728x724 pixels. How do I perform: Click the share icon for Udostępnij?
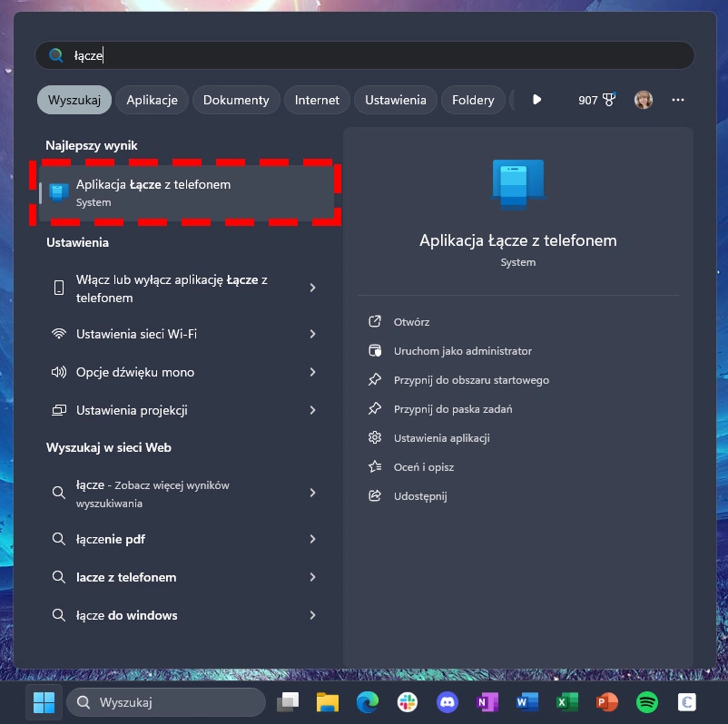[375, 495]
